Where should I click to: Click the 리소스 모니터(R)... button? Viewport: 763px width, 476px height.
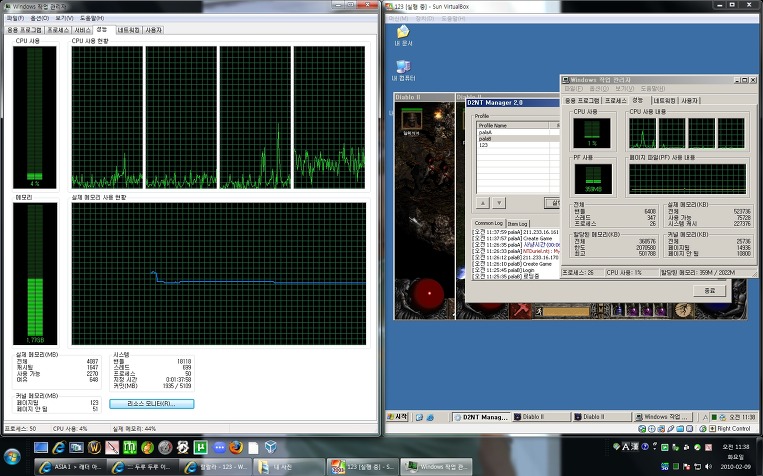coord(151,404)
